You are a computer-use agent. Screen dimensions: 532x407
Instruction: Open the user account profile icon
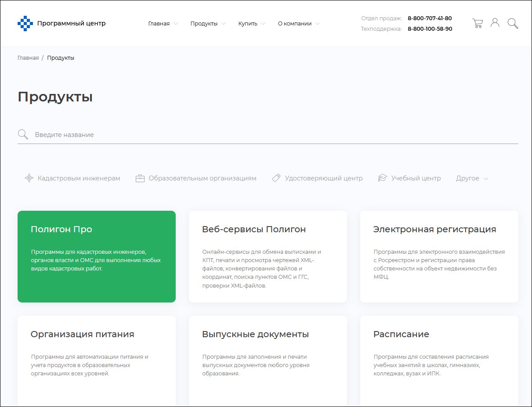(495, 23)
